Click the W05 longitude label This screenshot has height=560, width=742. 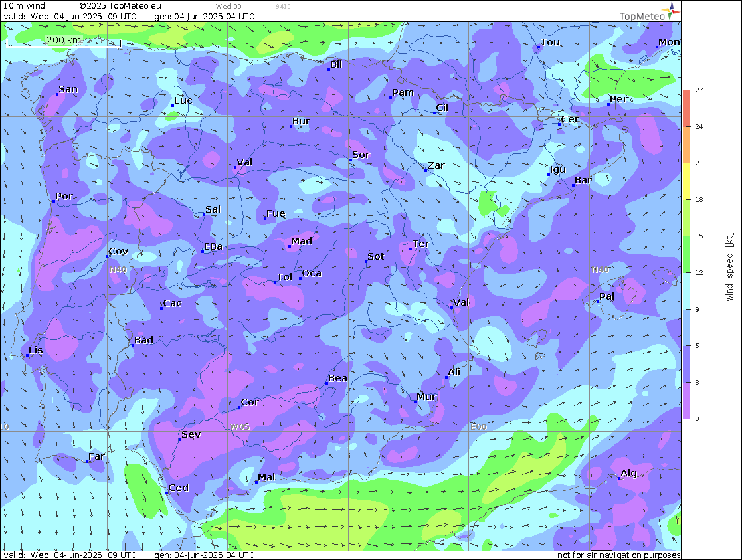pos(239,427)
